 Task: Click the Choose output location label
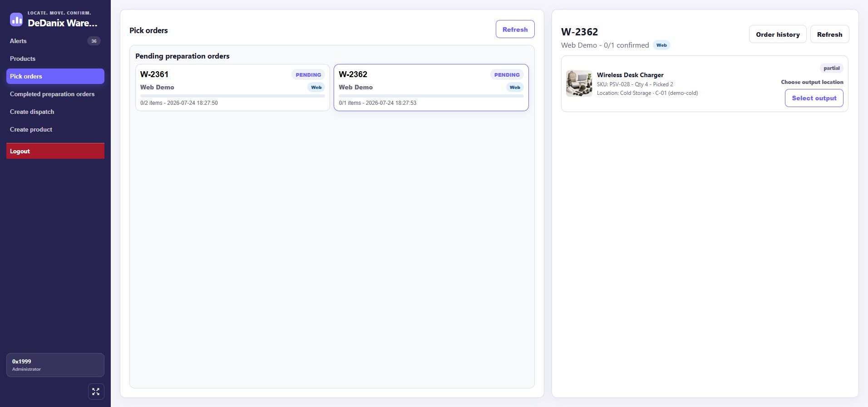[x=812, y=82]
